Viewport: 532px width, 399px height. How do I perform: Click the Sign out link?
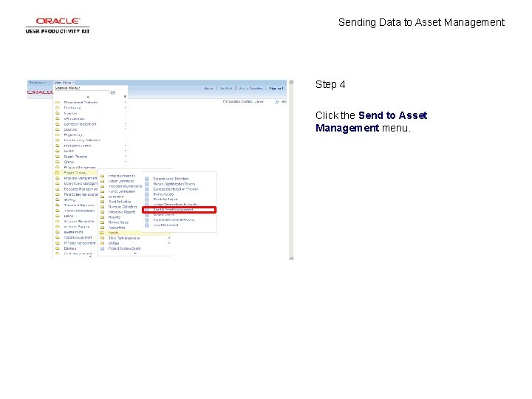pyautogui.click(x=276, y=88)
